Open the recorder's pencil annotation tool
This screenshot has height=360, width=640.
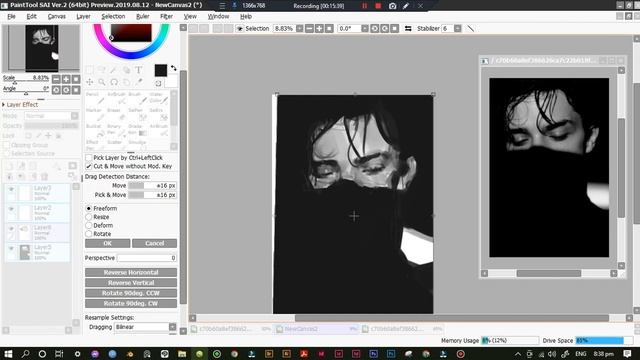pos(406,6)
